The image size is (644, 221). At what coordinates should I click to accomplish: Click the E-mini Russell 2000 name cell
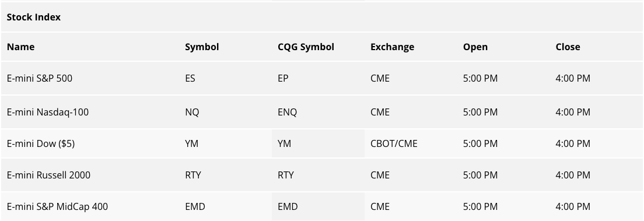(48, 175)
